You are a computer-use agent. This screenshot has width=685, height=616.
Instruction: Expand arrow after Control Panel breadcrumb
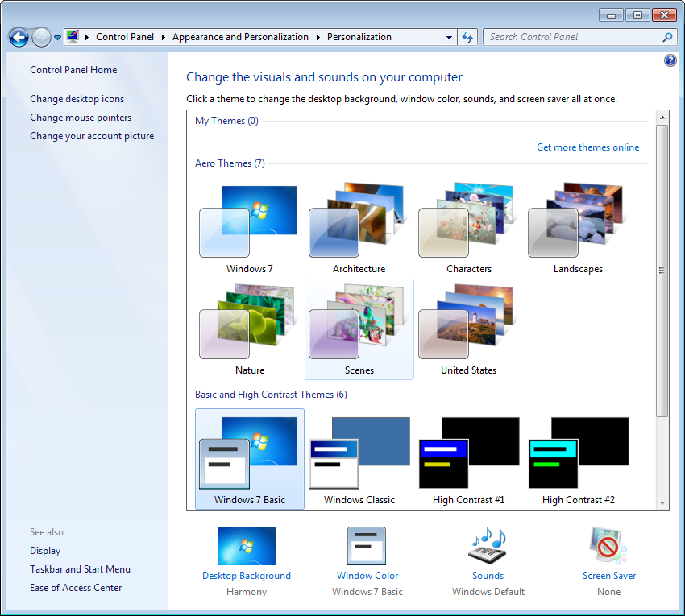tap(163, 38)
